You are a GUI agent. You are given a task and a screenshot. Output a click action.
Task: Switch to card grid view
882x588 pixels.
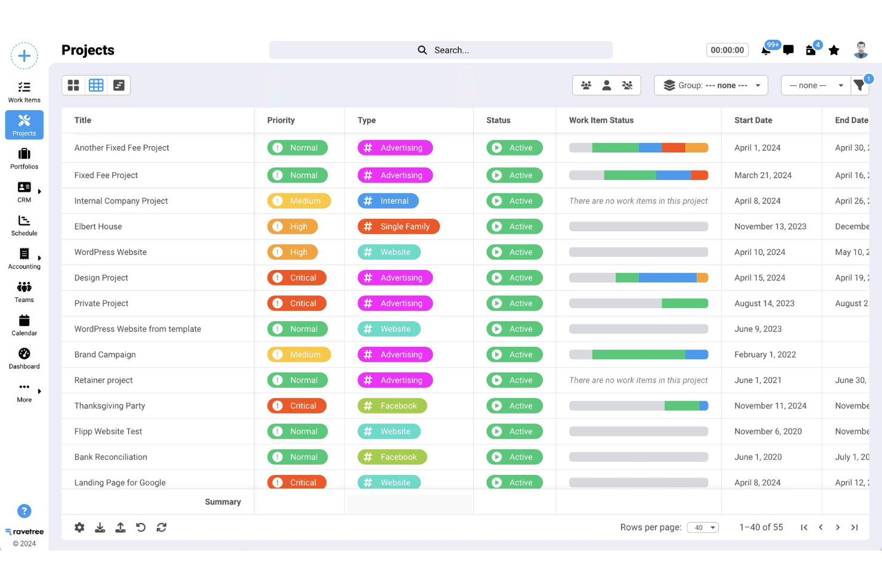(73, 85)
